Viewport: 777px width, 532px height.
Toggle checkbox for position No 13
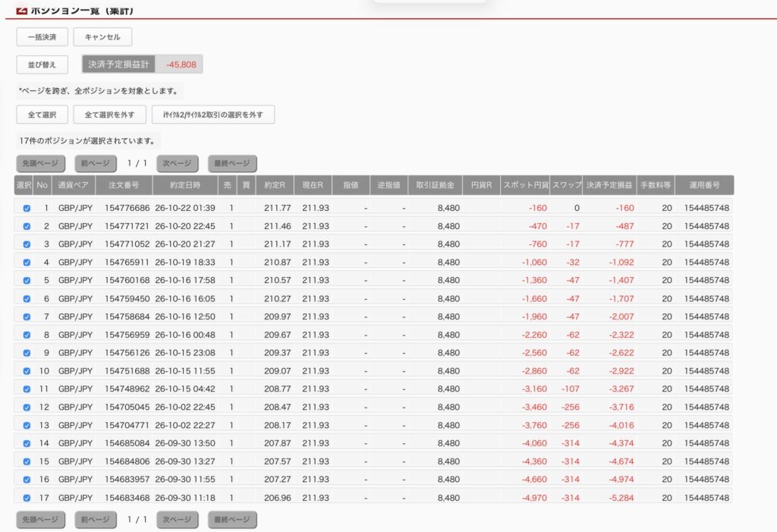[x=27, y=426]
